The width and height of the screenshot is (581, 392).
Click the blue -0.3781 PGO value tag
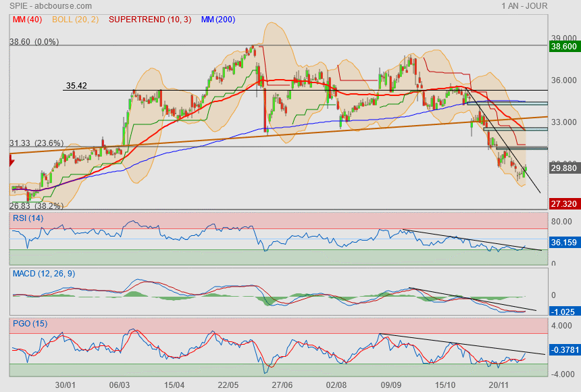(x=564, y=350)
